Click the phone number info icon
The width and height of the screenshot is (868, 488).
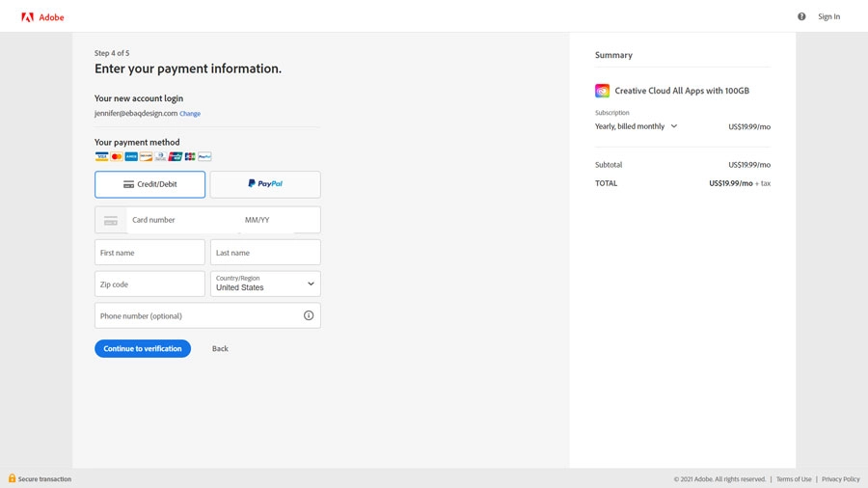tap(309, 315)
